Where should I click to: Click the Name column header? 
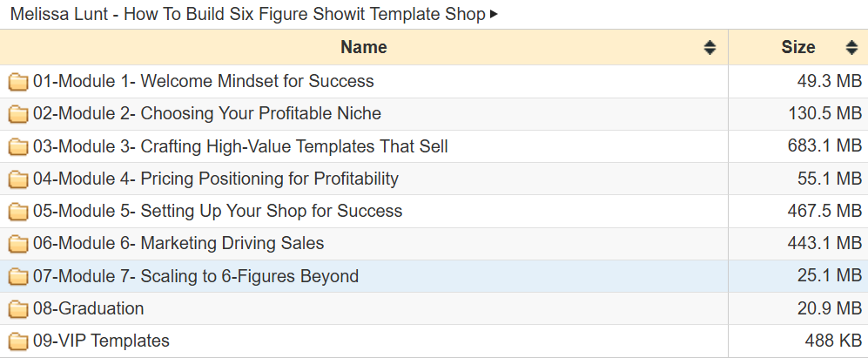click(x=364, y=47)
